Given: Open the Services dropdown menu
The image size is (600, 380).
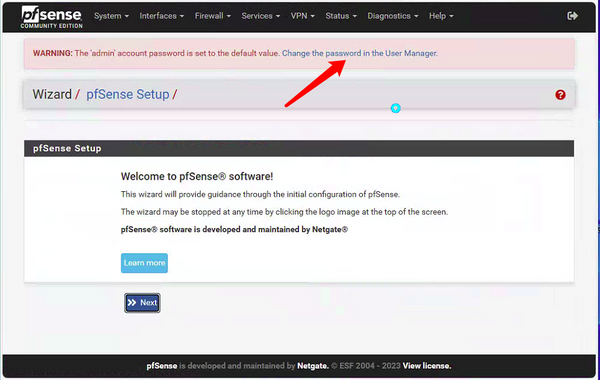Looking at the screenshot, I should coord(261,16).
